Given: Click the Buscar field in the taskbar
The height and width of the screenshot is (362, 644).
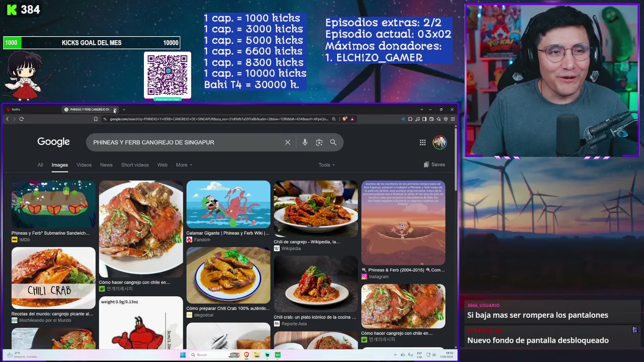Looking at the screenshot, I should tap(215, 355).
